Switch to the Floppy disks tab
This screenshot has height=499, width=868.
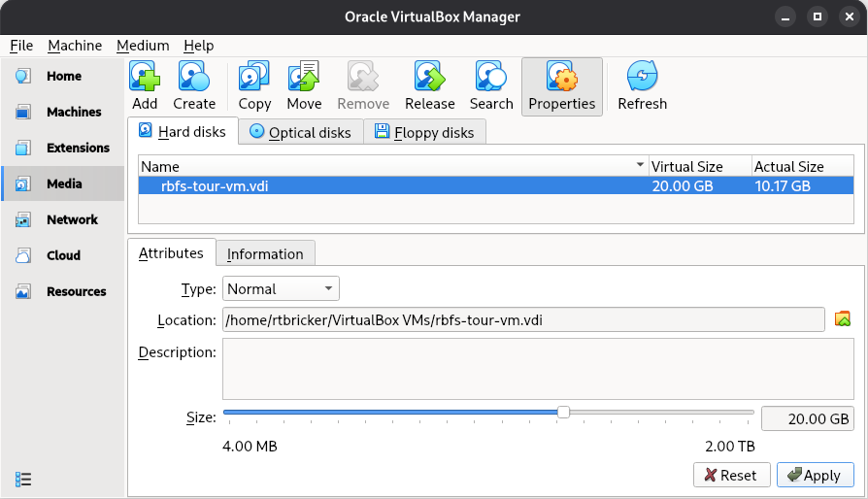point(424,132)
